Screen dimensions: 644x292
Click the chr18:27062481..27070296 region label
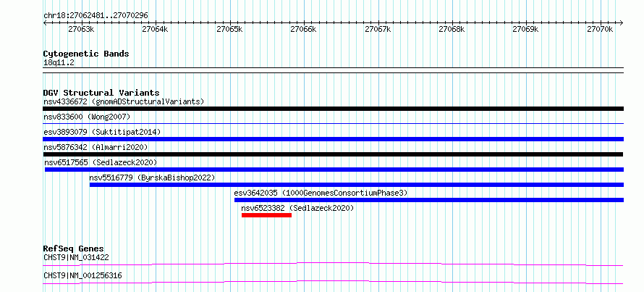pos(96,16)
